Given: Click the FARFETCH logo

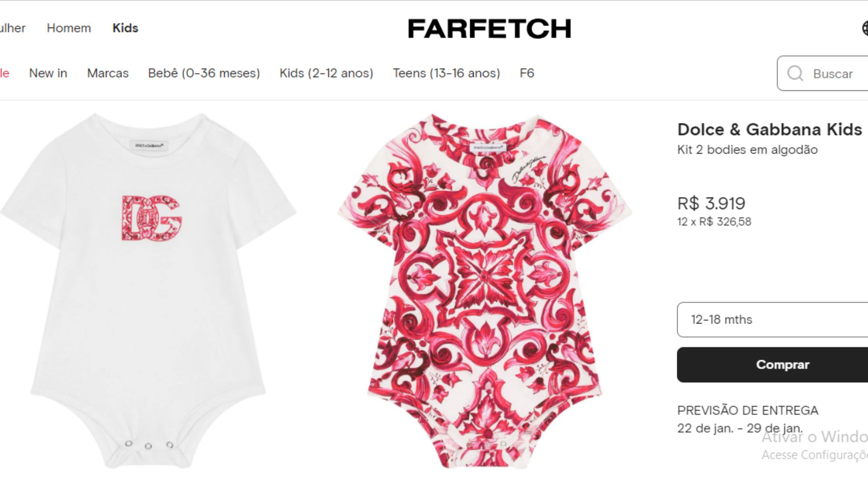Looking at the screenshot, I should pos(489,28).
